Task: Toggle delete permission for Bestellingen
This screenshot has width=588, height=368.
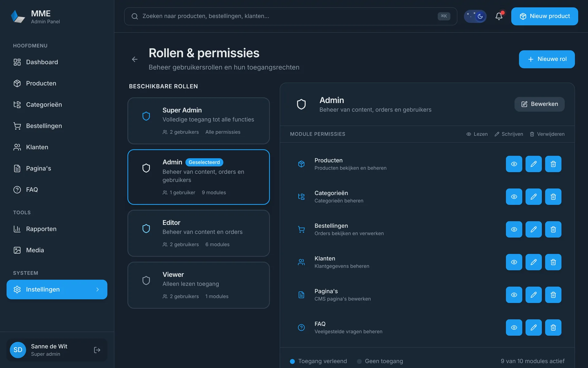Action: click(553, 229)
